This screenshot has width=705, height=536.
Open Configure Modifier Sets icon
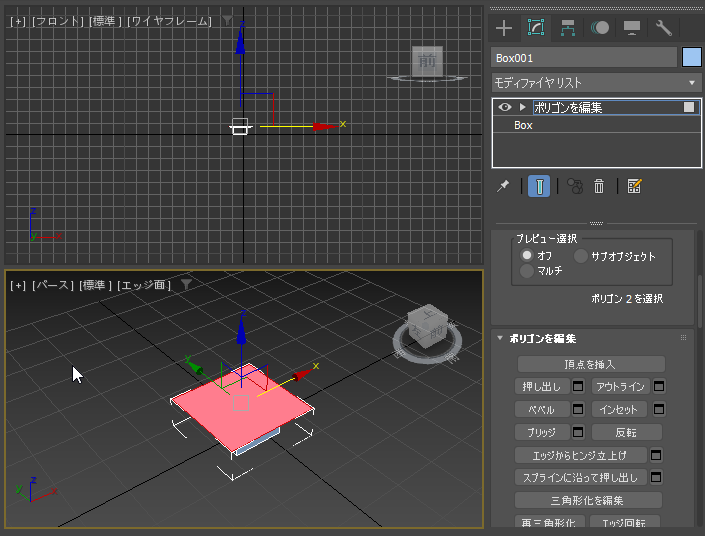pyautogui.click(x=634, y=186)
